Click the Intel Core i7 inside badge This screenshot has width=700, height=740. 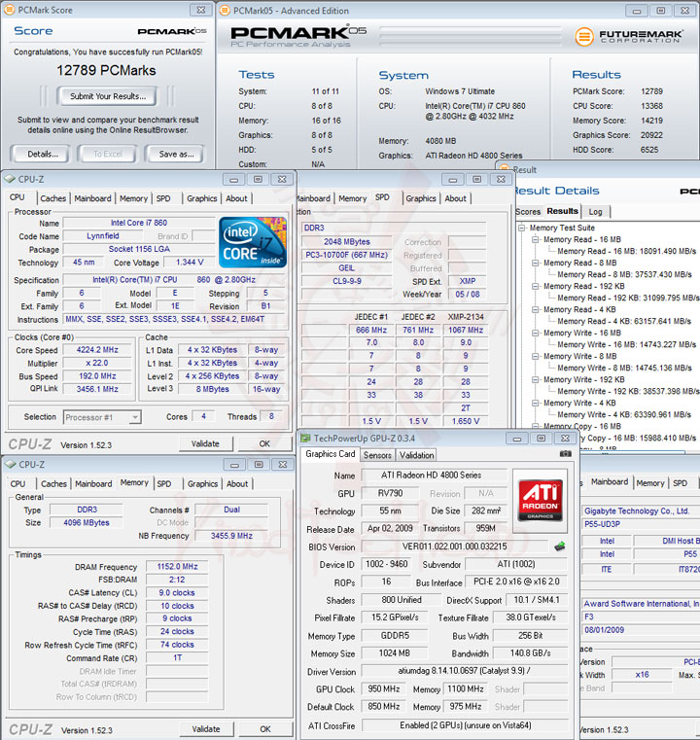pos(253,242)
